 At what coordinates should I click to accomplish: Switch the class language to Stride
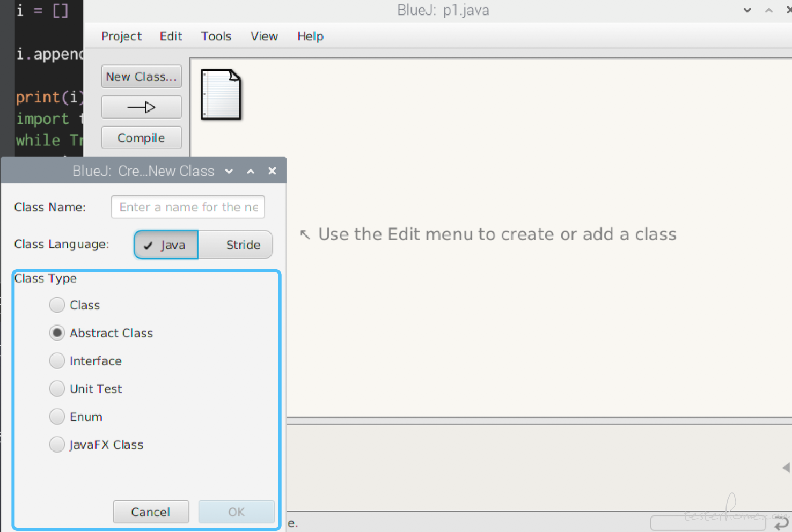point(236,245)
